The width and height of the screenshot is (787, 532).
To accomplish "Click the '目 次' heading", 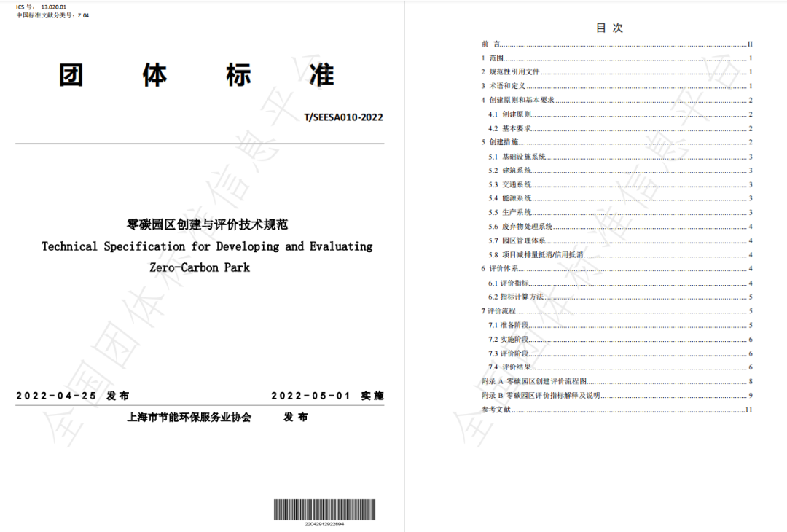I will 609,28.
